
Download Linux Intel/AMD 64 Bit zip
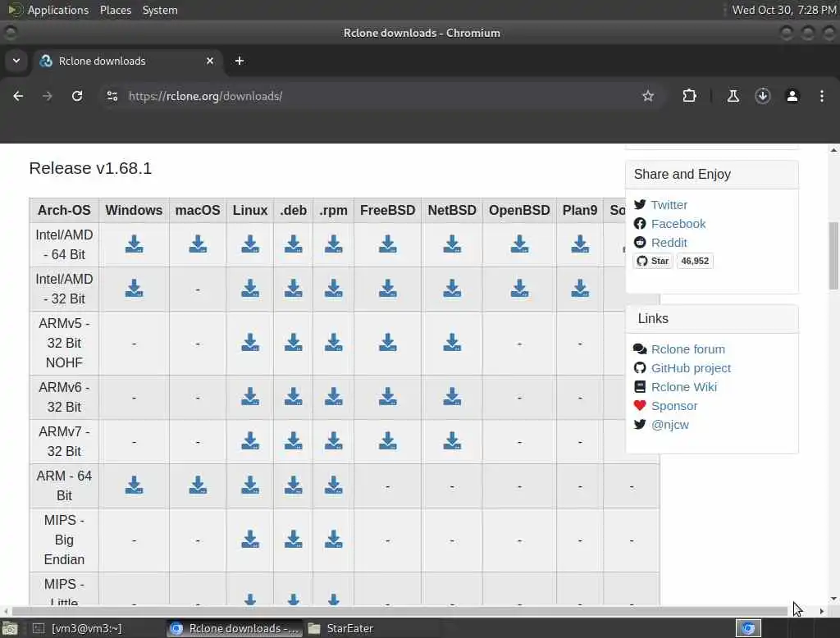pyautogui.click(x=250, y=244)
